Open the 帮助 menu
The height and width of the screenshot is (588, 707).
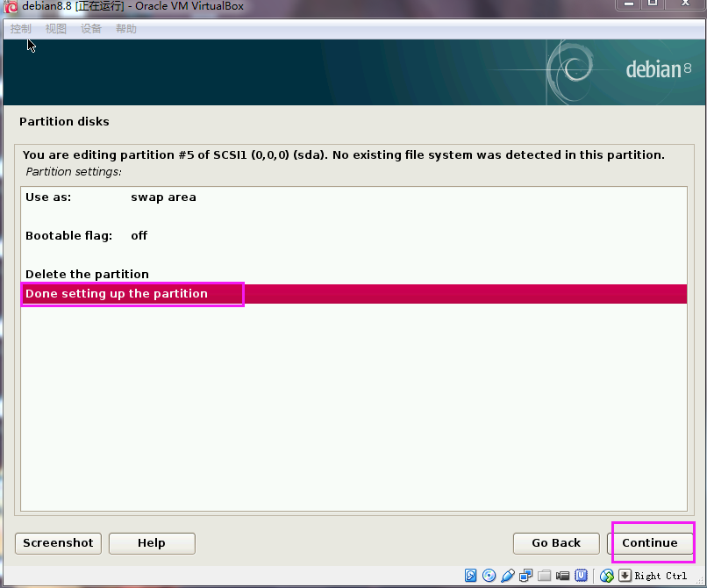pyautogui.click(x=125, y=29)
